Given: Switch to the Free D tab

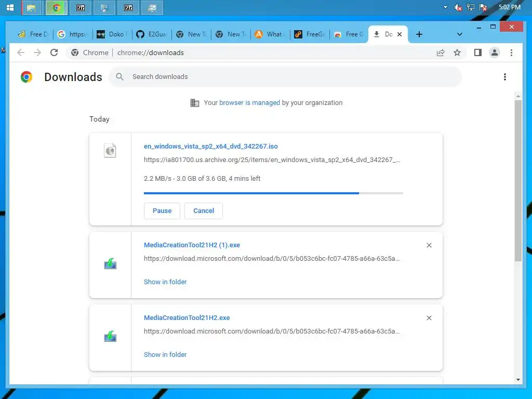Looking at the screenshot, I should click(x=33, y=34).
